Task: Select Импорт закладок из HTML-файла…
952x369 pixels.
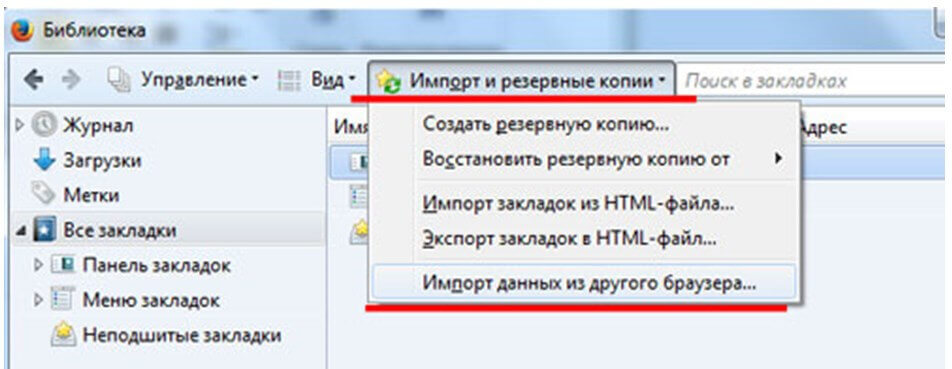Action: pyautogui.click(x=578, y=203)
